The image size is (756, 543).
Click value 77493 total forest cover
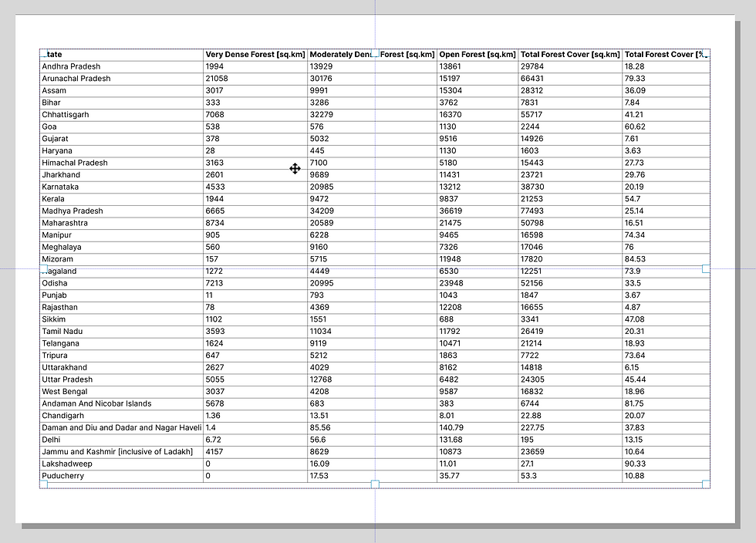(x=532, y=211)
